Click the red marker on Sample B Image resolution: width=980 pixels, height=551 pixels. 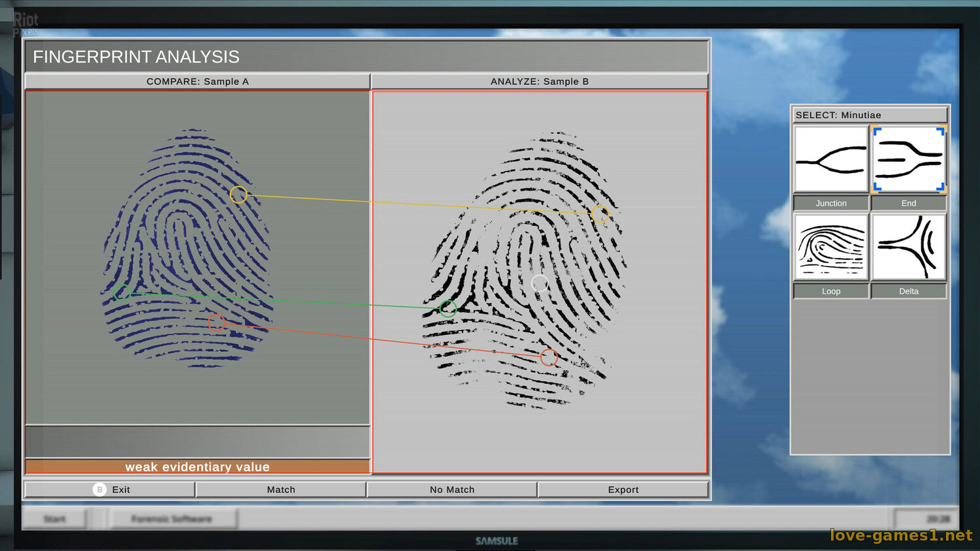tap(549, 357)
